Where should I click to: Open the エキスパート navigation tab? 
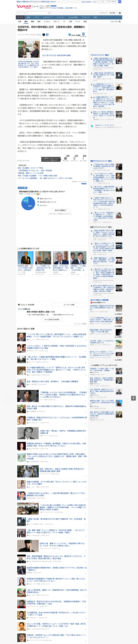coord(48,17)
